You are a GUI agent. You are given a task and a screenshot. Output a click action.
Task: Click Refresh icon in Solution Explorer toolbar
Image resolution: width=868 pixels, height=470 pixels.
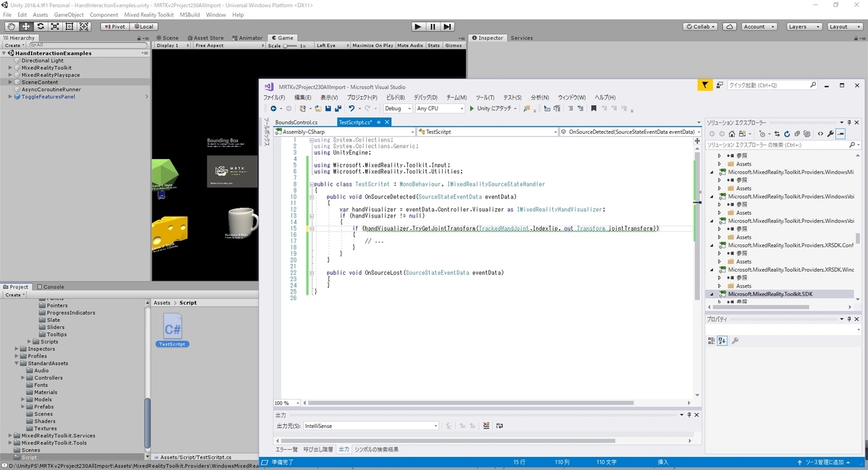pos(788,134)
